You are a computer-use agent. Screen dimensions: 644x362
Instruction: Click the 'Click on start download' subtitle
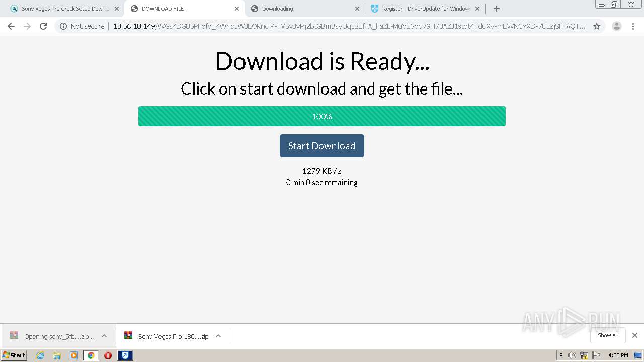[322, 89]
